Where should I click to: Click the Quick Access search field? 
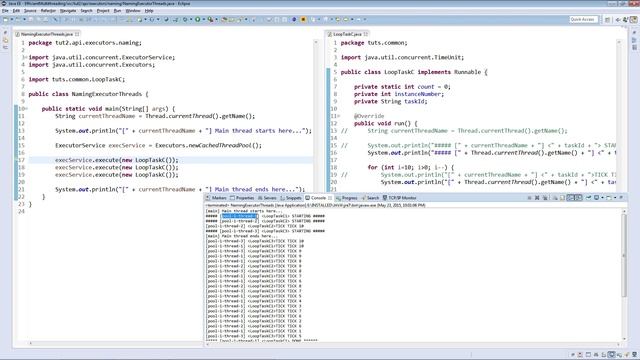point(583,19)
